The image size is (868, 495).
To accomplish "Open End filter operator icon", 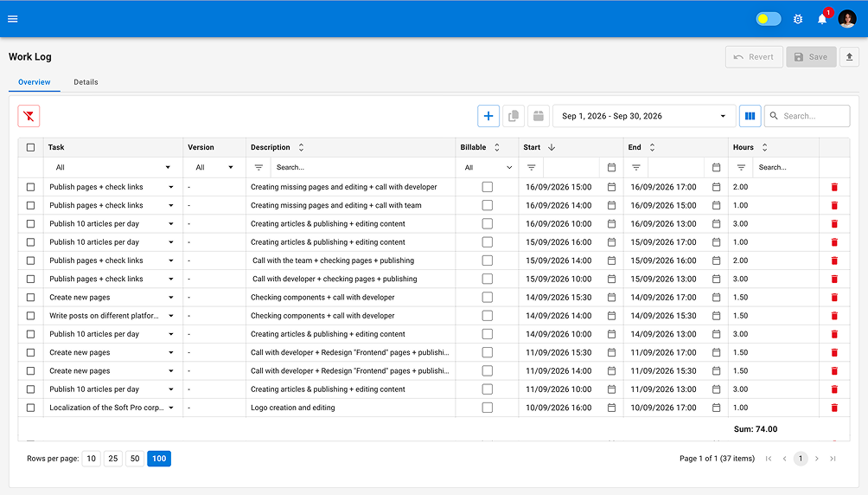I will click(x=635, y=167).
